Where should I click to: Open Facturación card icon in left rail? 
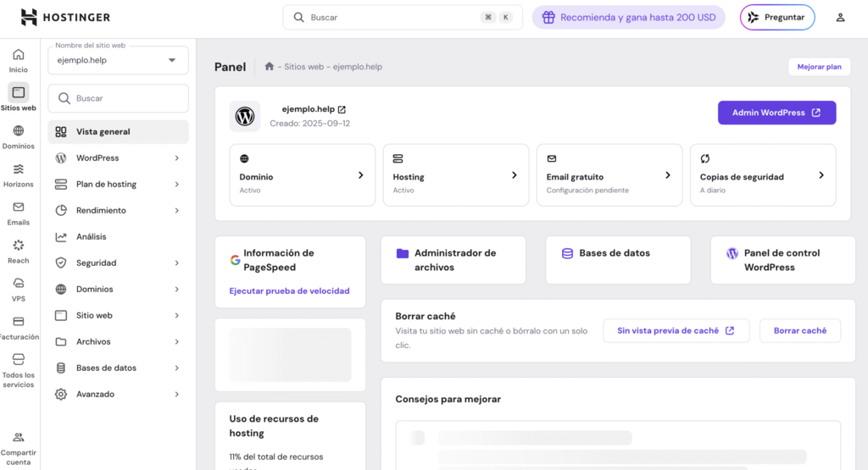click(x=19, y=321)
